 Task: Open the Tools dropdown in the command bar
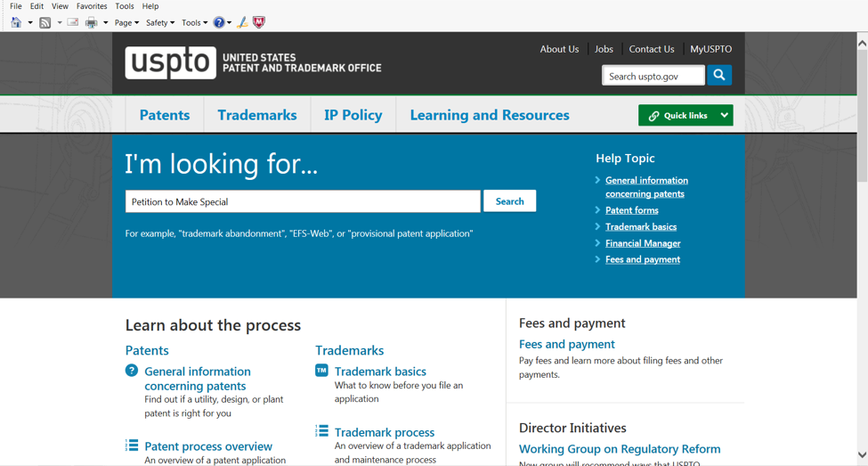pyautogui.click(x=194, y=22)
